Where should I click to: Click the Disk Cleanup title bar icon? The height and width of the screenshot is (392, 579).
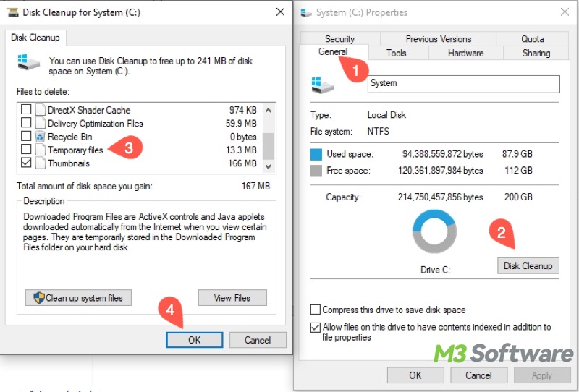(x=12, y=12)
